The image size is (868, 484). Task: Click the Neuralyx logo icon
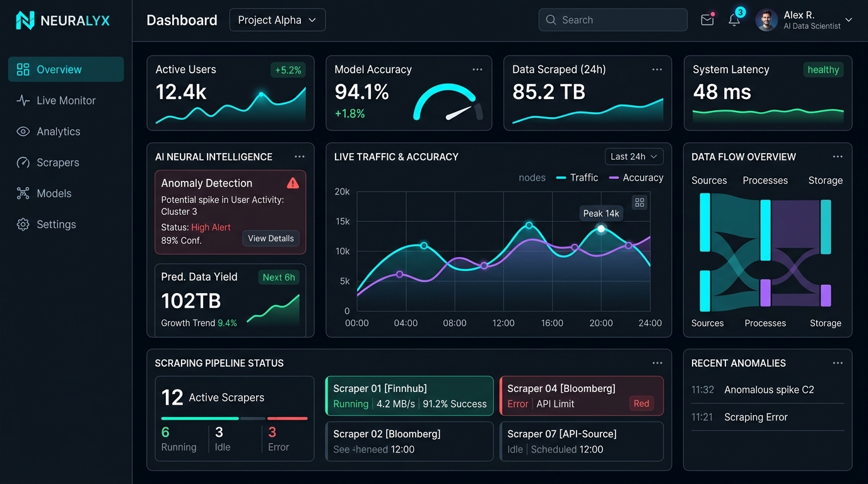coord(25,20)
